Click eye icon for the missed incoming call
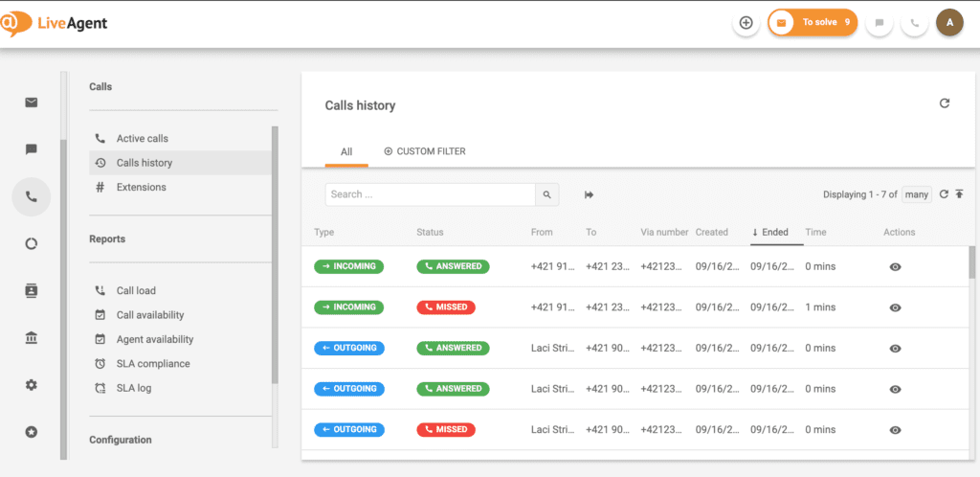Screen dimensions: 980x477 [895, 307]
